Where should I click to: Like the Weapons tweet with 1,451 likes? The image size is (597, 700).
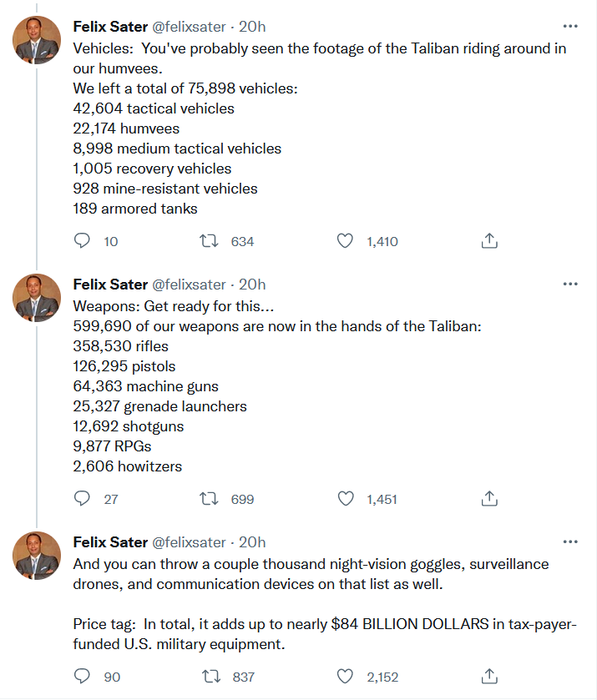click(345, 499)
